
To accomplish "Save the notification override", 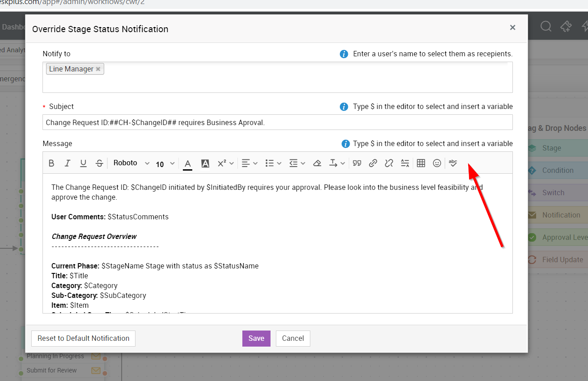I will (256, 339).
